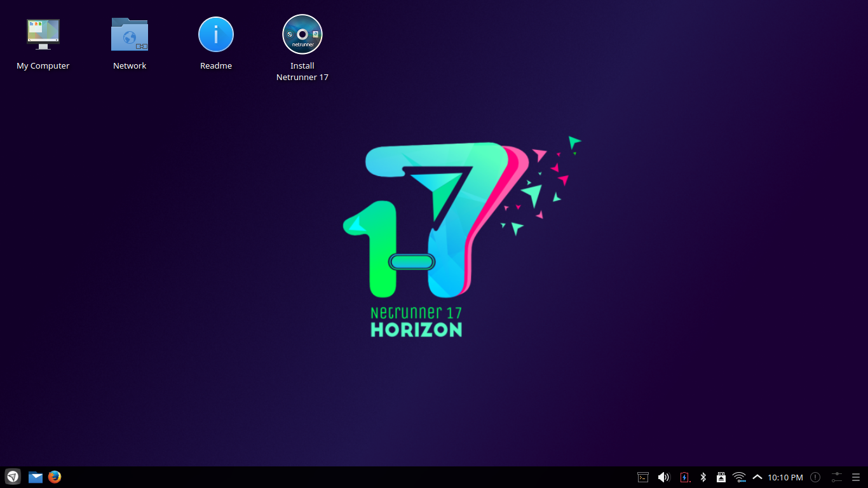Open the terminal tray icon
The width and height of the screenshot is (868, 488).
coord(643,477)
